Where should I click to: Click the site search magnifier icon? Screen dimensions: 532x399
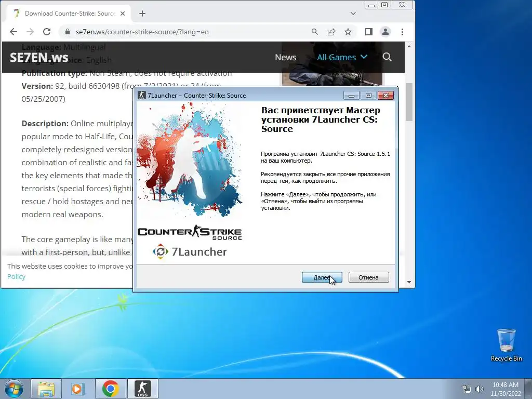(x=387, y=57)
